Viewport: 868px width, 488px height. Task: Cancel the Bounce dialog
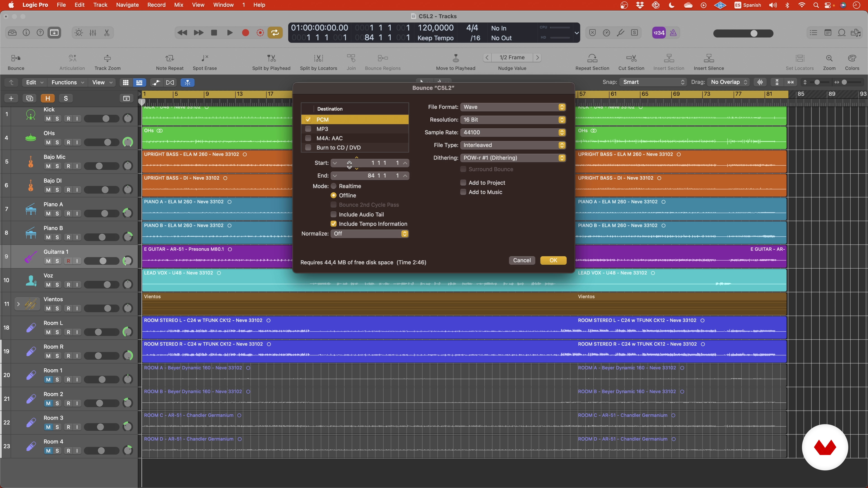(522, 260)
